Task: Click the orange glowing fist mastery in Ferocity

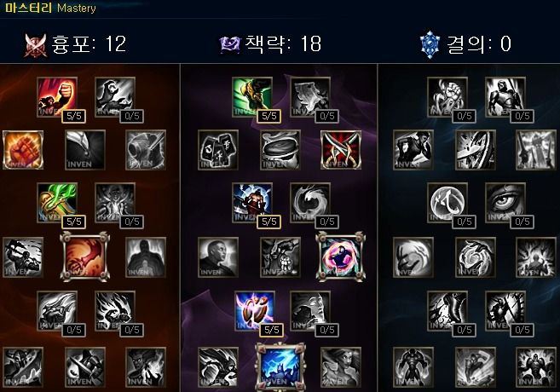Action: (x=23, y=150)
